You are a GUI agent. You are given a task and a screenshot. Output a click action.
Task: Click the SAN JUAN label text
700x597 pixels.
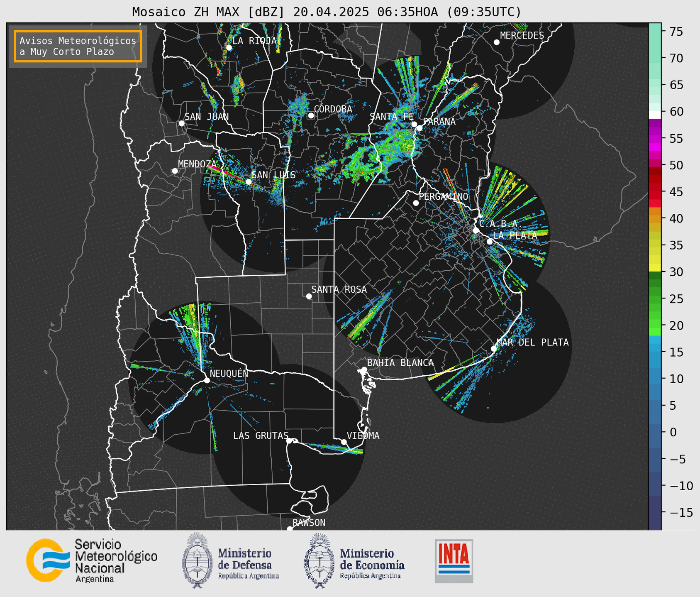click(207, 117)
